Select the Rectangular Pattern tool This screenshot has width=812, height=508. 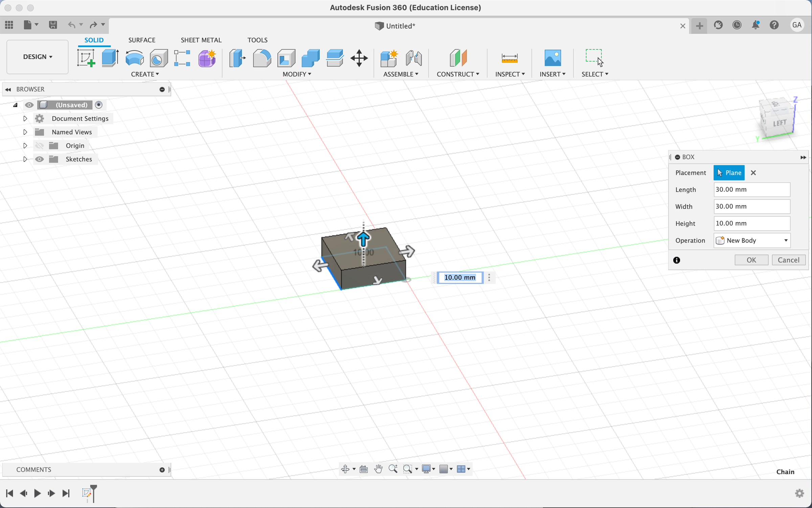[182, 58]
